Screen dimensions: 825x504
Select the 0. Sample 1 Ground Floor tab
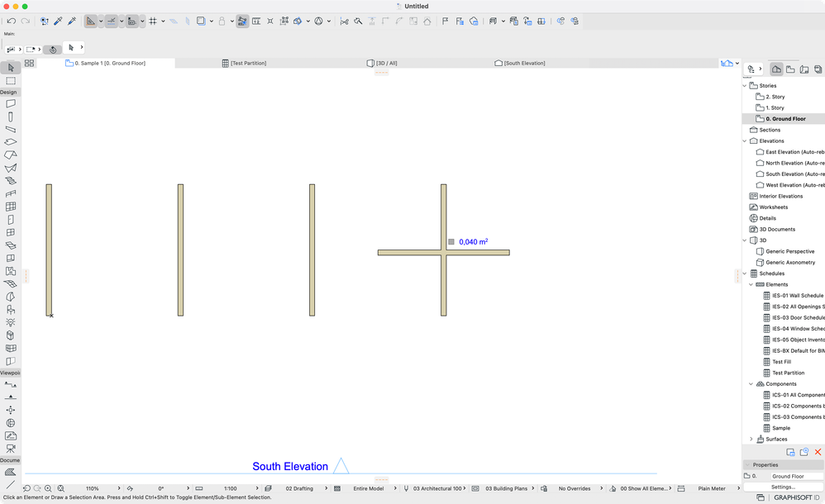coord(105,63)
